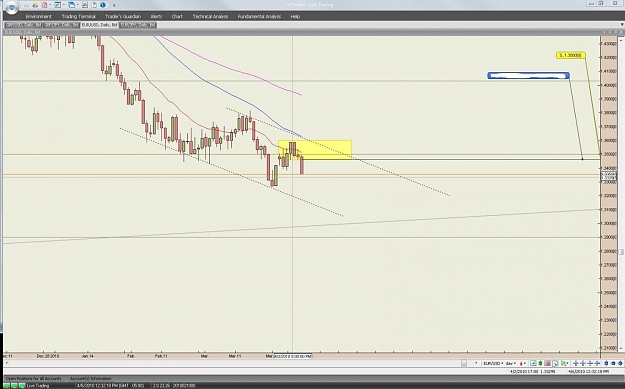Click the chart window icon in quick toolbar
The height and width of the screenshot is (389, 625).
coord(58,5)
